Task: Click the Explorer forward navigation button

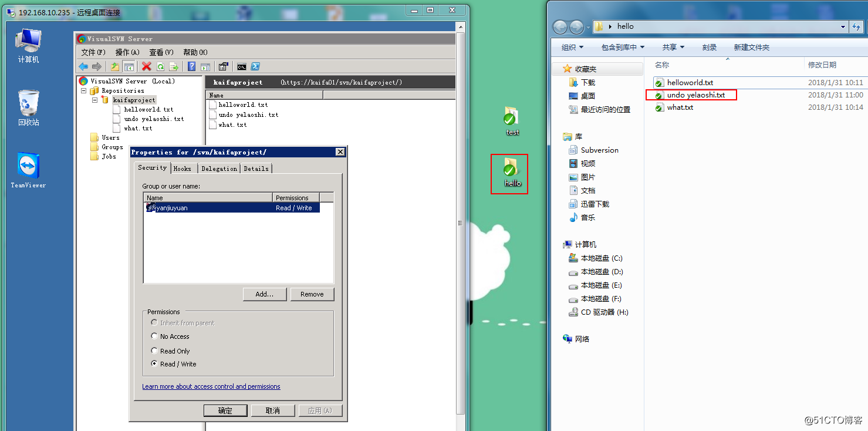Action: pyautogui.click(x=577, y=26)
